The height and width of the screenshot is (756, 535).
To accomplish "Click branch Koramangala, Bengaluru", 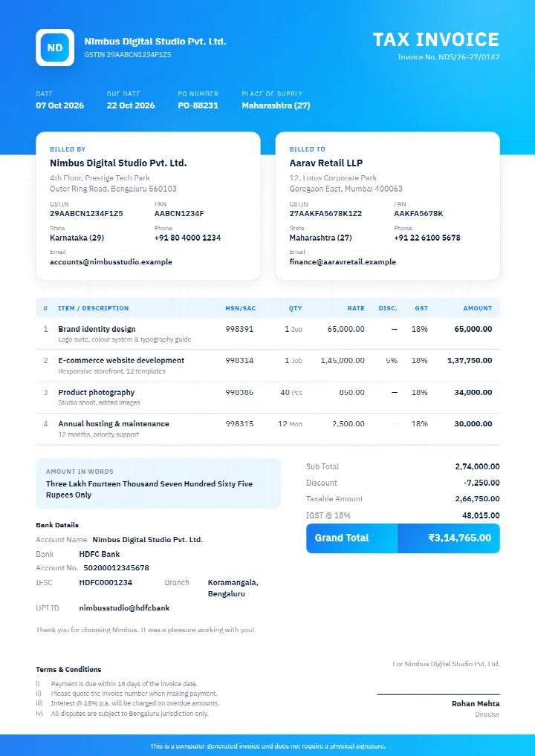I will pos(233,588).
